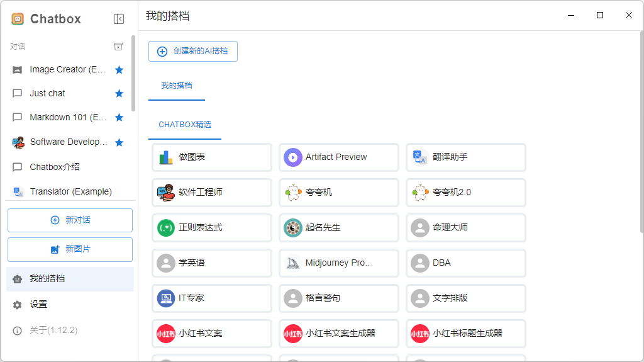The image size is (644, 362).
Task: Click the 我的搭档 page title
Action: [x=167, y=16]
